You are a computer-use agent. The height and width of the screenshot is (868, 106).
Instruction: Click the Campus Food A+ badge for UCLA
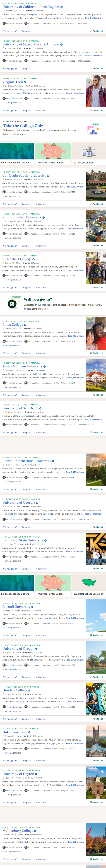26,23
